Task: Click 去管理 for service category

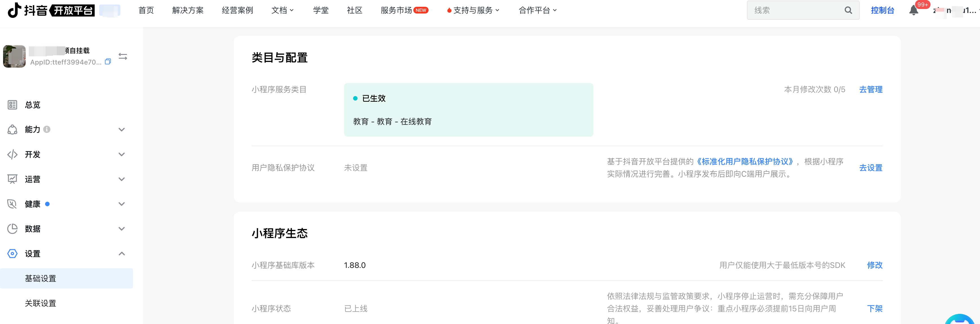Action: click(x=871, y=89)
